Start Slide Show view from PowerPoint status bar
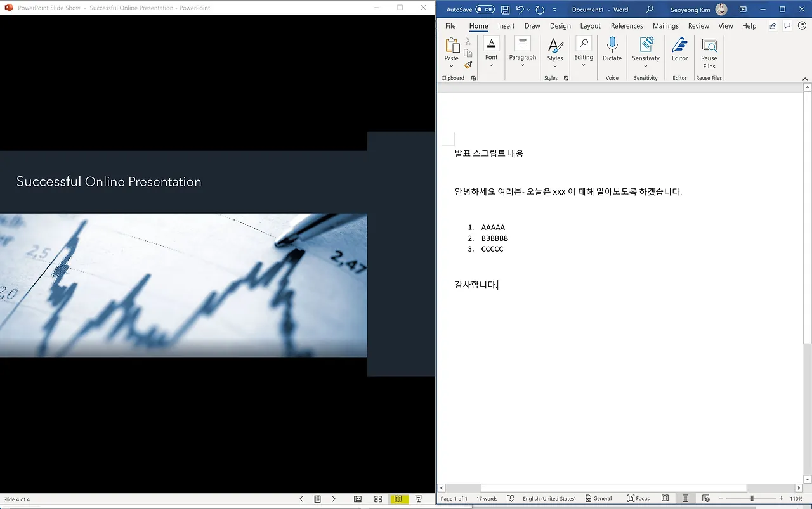Image resolution: width=812 pixels, height=509 pixels. (x=419, y=499)
